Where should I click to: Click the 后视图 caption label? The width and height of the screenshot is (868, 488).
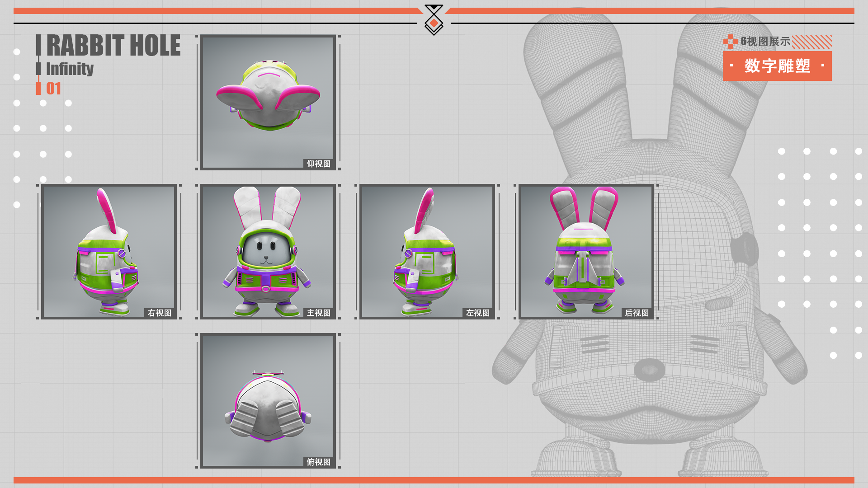click(637, 313)
